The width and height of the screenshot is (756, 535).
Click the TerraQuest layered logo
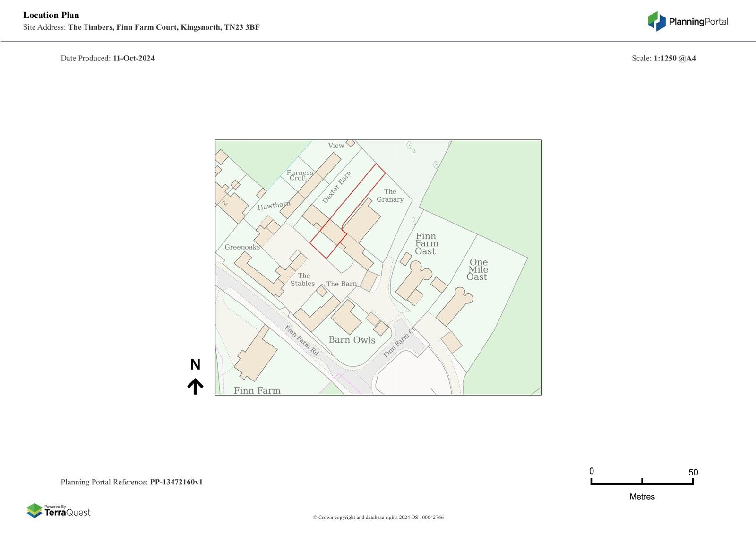[x=34, y=510]
